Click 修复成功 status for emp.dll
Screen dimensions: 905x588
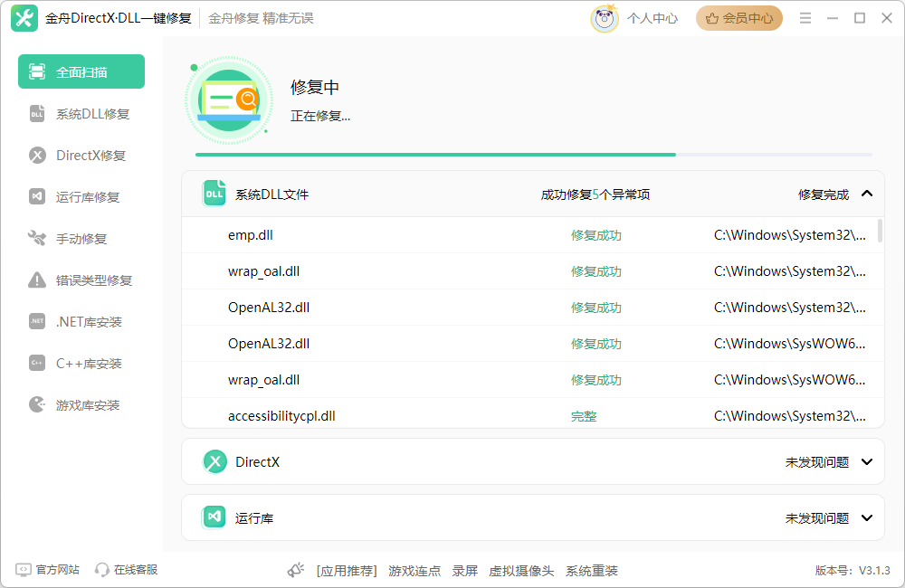pyautogui.click(x=596, y=235)
